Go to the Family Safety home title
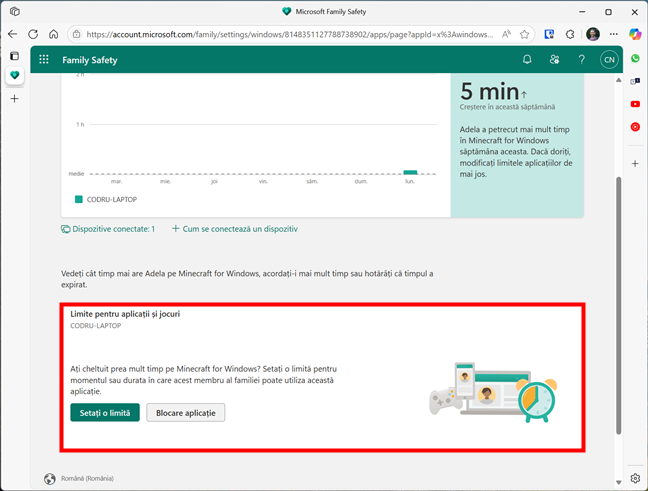 tap(90, 60)
